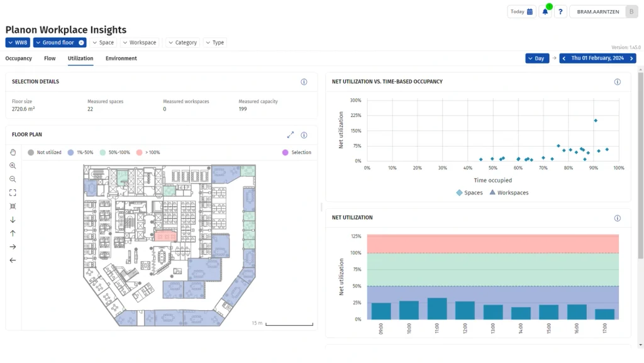
Task: Click the Planon Workplace Insights title
Action: 65,30
